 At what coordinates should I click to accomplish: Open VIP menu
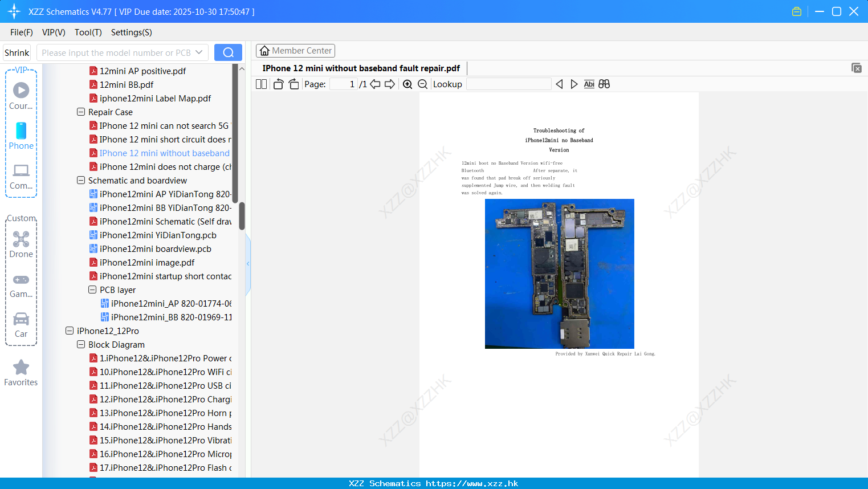(54, 32)
